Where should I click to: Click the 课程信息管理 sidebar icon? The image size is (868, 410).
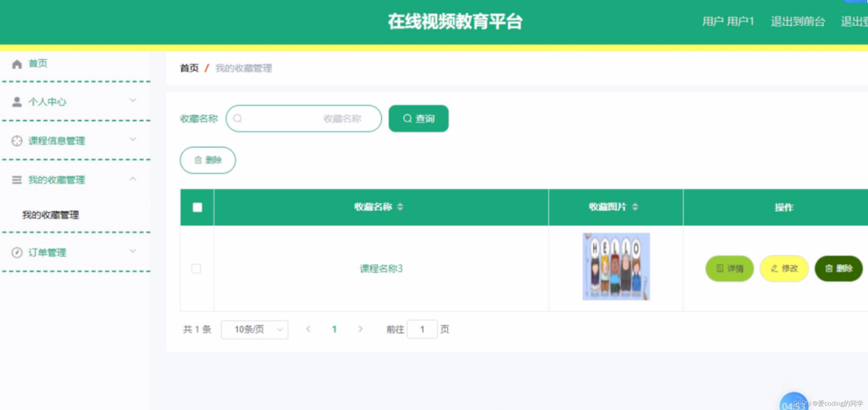[17, 141]
